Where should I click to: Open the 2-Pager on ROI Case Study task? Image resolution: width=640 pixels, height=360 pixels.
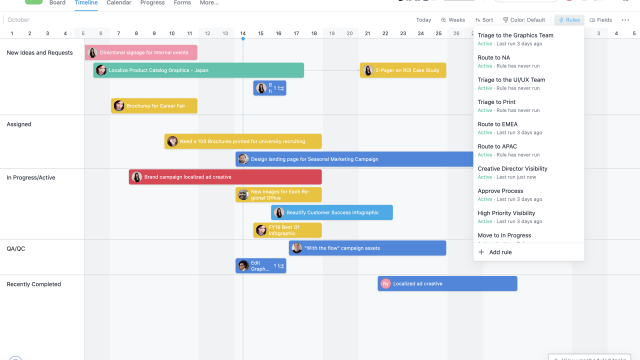click(x=403, y=70)
